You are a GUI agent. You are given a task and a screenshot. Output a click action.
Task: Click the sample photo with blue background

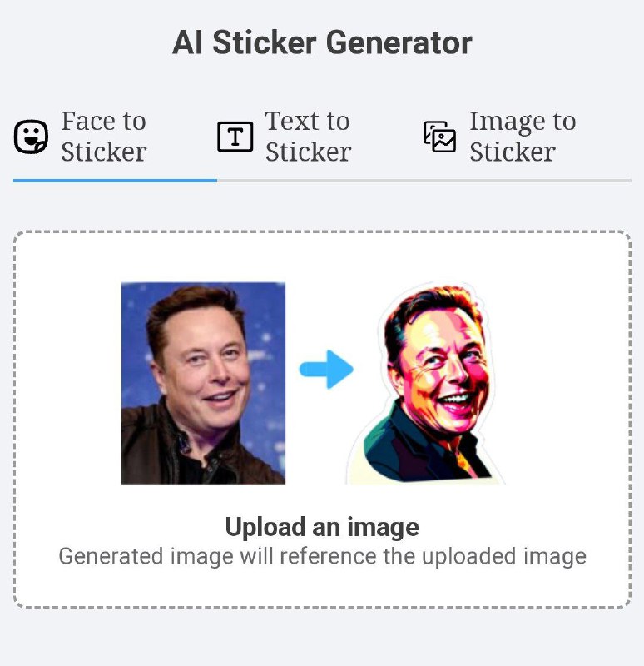tap(203, 383)
